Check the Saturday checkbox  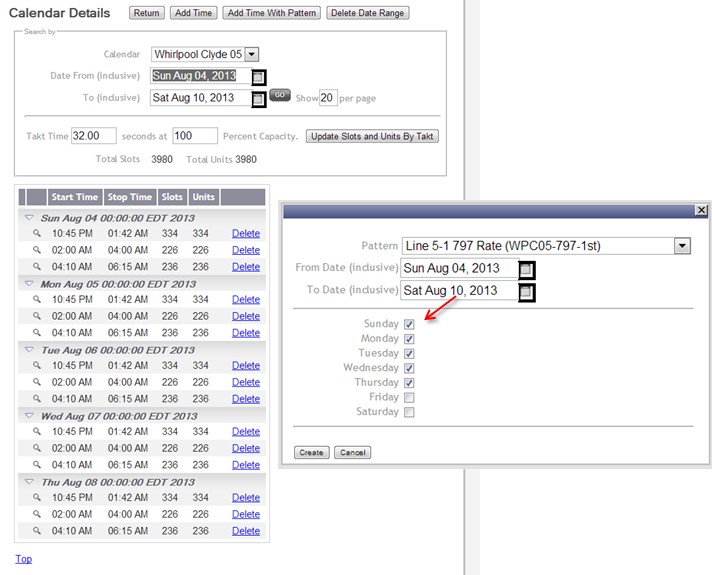pos(409,412)
